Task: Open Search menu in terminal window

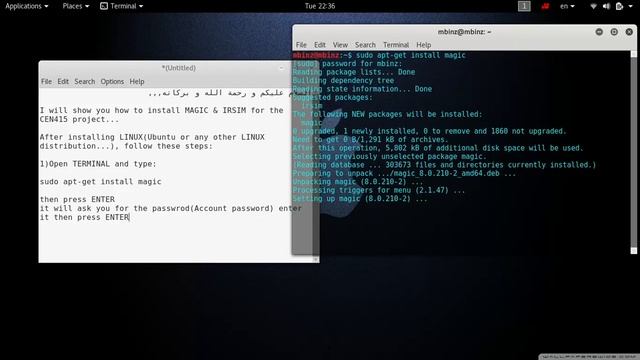Action: coord(365,45)
